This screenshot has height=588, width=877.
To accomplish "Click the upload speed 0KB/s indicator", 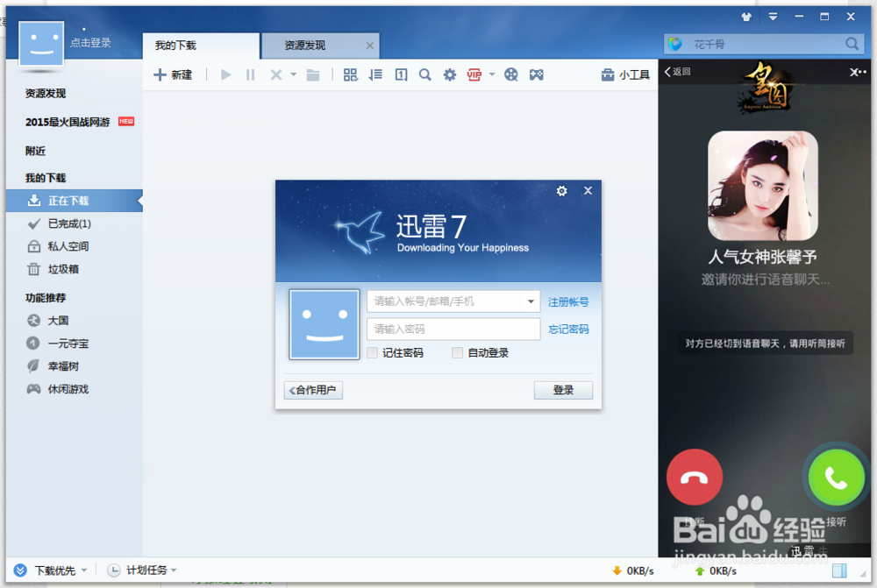I will [x=716, y=570].
